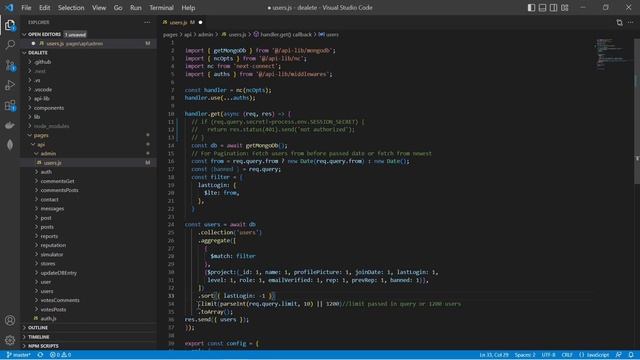This screenshot has width=640, height=360.
Task: Click the master branch indicator
Action: 19,355
